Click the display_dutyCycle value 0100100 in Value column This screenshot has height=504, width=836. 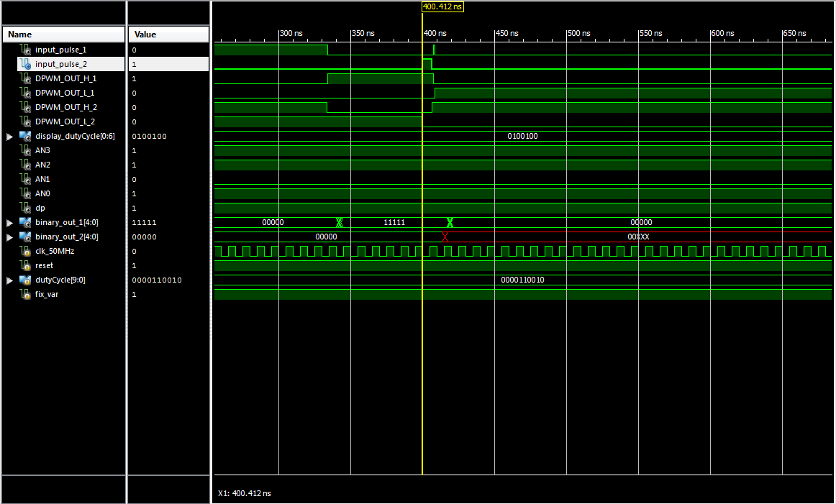(150, 136)
